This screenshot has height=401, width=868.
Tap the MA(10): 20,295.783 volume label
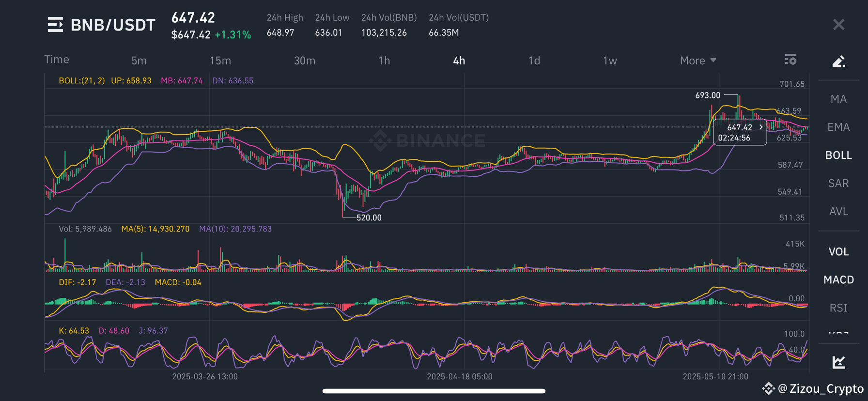click(235, 229)
